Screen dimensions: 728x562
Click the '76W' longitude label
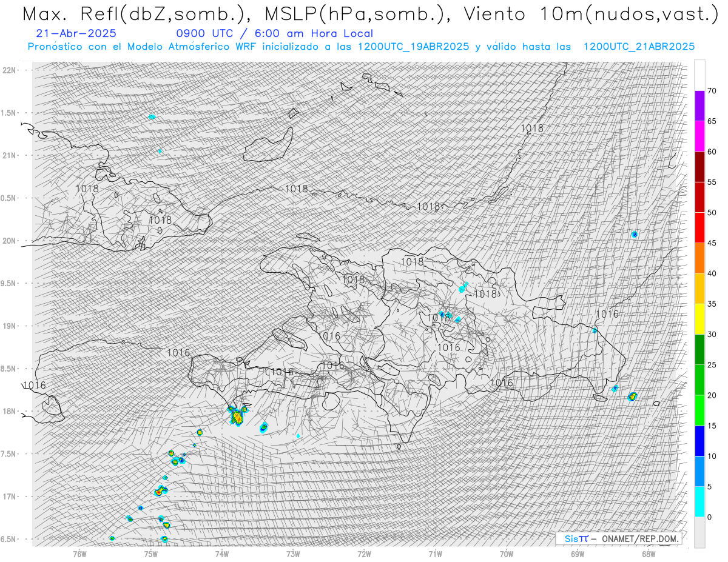point(79,553)
